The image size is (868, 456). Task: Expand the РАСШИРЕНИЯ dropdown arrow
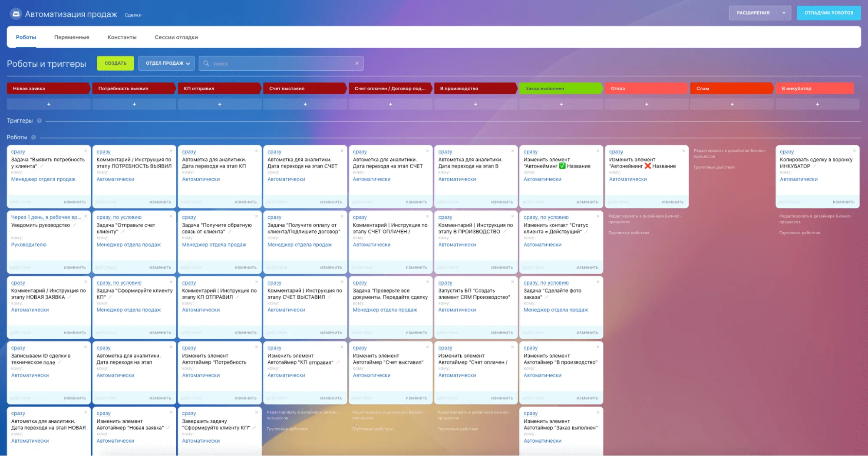tap(784, 13)
